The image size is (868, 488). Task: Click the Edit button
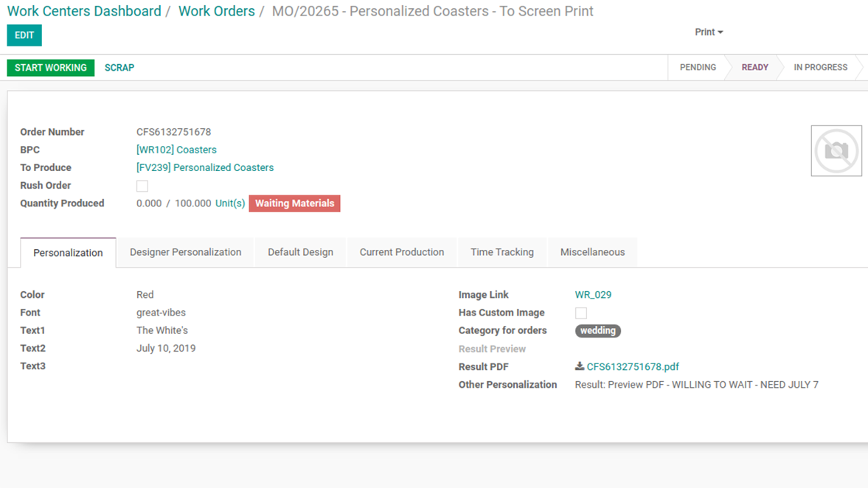24,35
